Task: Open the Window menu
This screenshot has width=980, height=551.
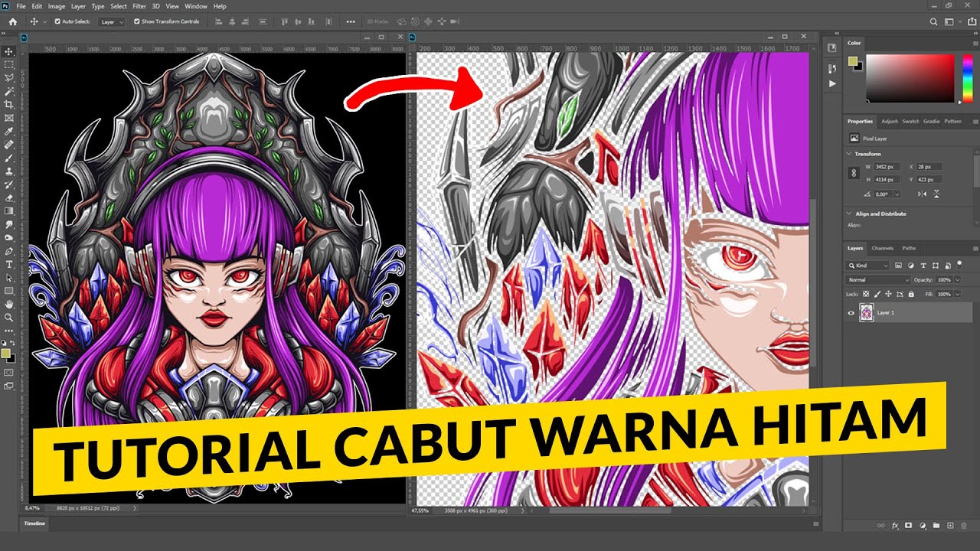Action: point(196,6)
